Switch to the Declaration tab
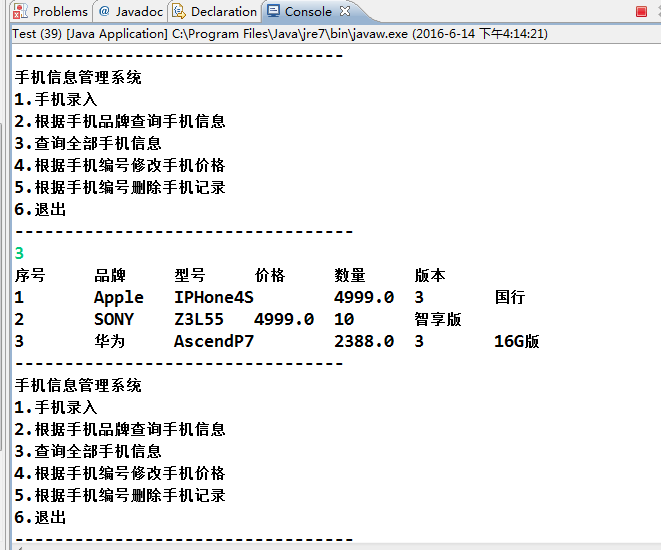The width and height of the screenshot is (661, 550). [215, 11]
